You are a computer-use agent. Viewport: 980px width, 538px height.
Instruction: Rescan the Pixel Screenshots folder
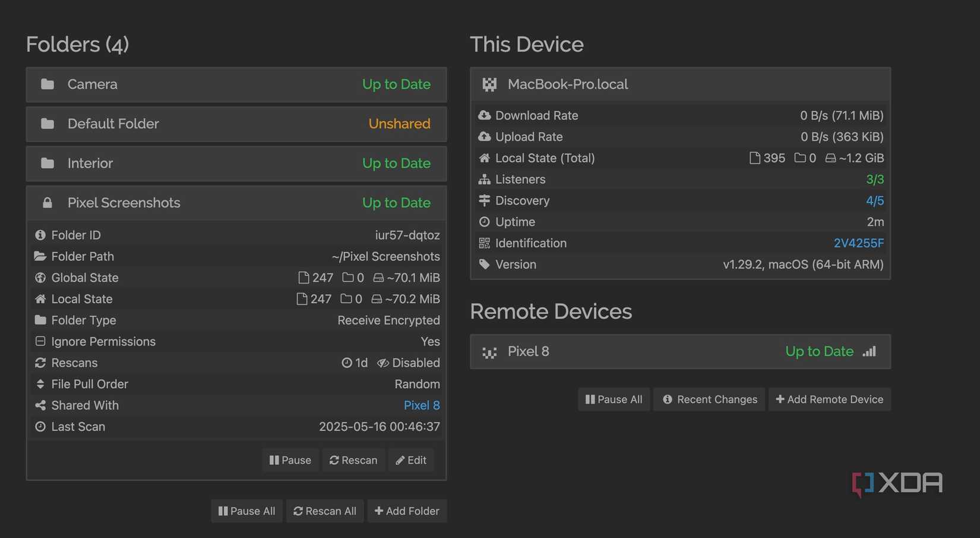tap(353, 460)
